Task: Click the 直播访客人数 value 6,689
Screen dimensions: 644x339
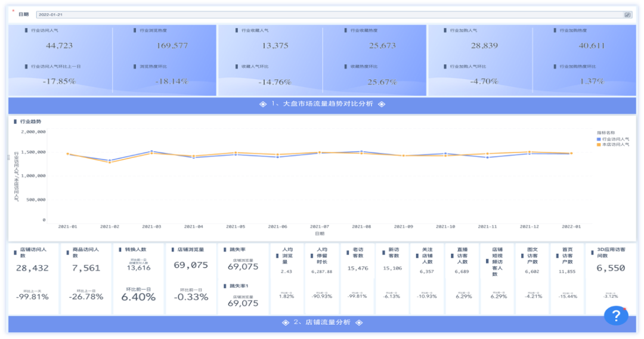Action: [462, 272]
